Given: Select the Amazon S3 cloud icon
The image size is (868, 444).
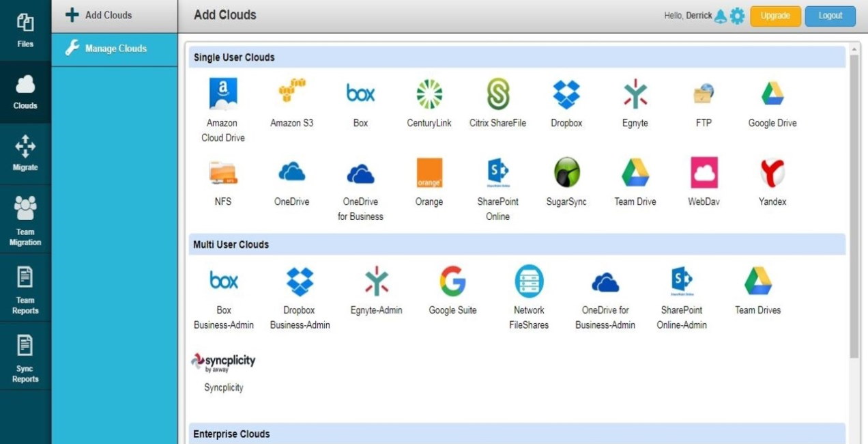Looking at the screenshot, I should click(291, 94).
